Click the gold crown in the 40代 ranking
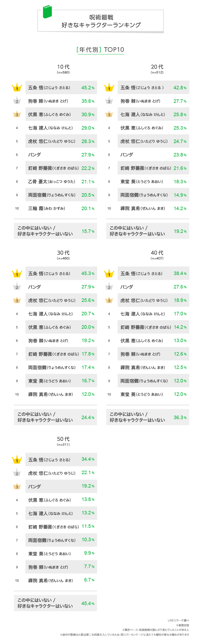 coord(109,274)
